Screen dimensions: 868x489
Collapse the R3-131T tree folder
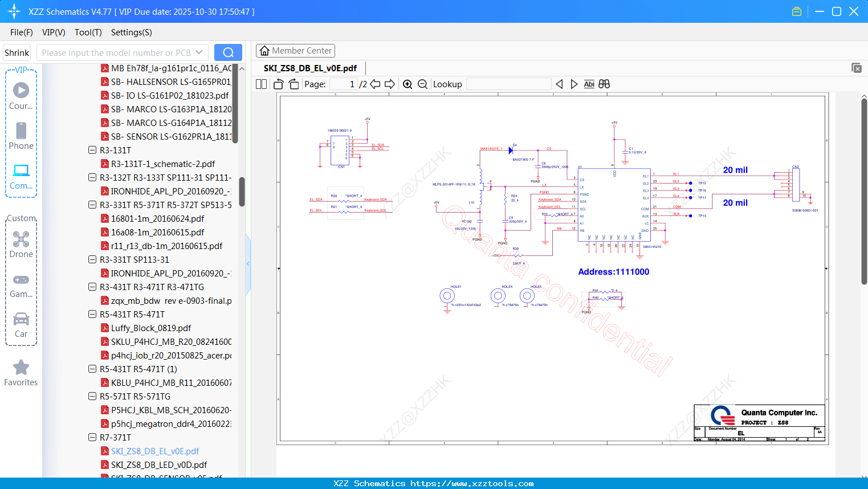click(x=92, y=150)
